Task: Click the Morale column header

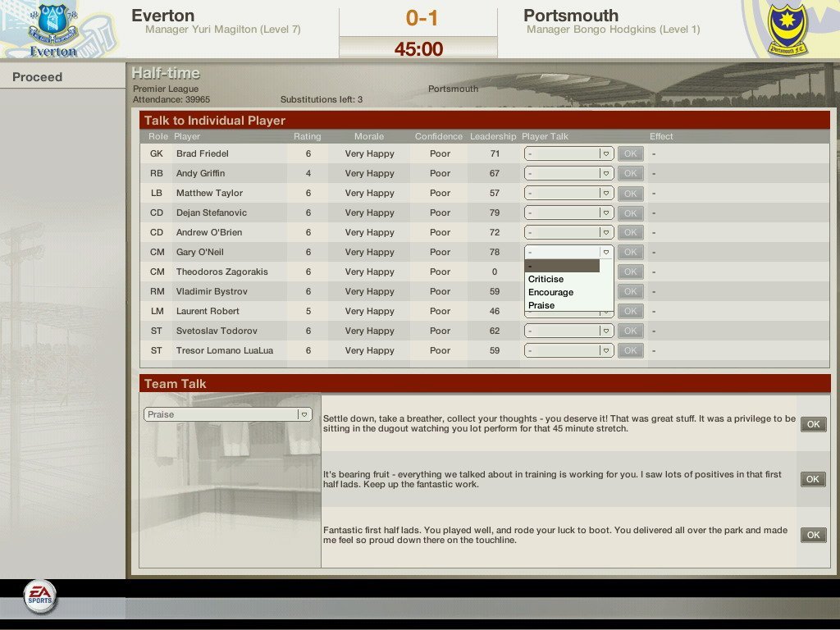Action: click(369, 136)
